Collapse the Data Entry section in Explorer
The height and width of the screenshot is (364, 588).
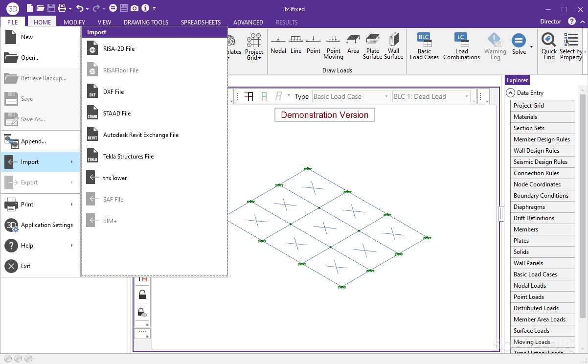tap(510, 92)
